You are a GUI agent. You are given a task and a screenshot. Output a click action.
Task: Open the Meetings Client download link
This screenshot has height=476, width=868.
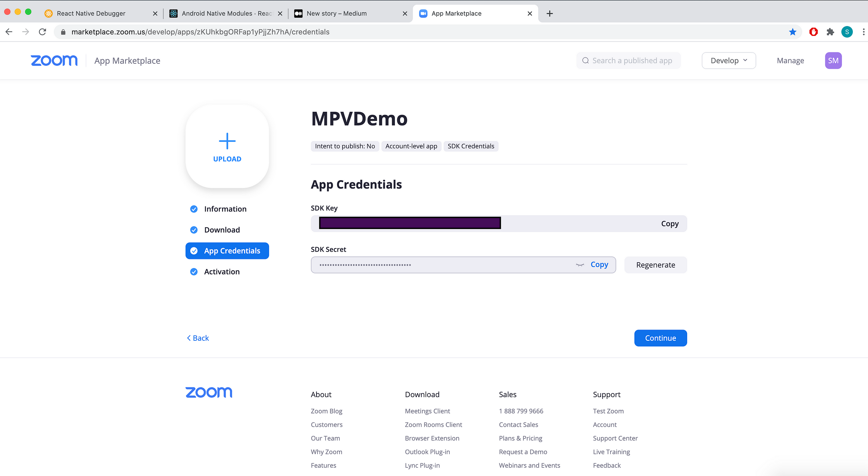tap(427, 411)
